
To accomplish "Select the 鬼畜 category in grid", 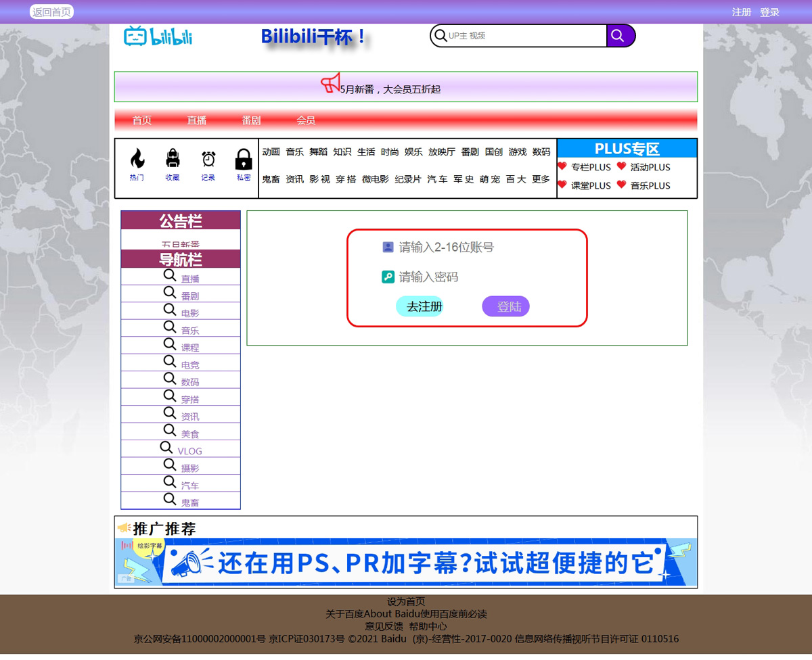I will [271, 179].
